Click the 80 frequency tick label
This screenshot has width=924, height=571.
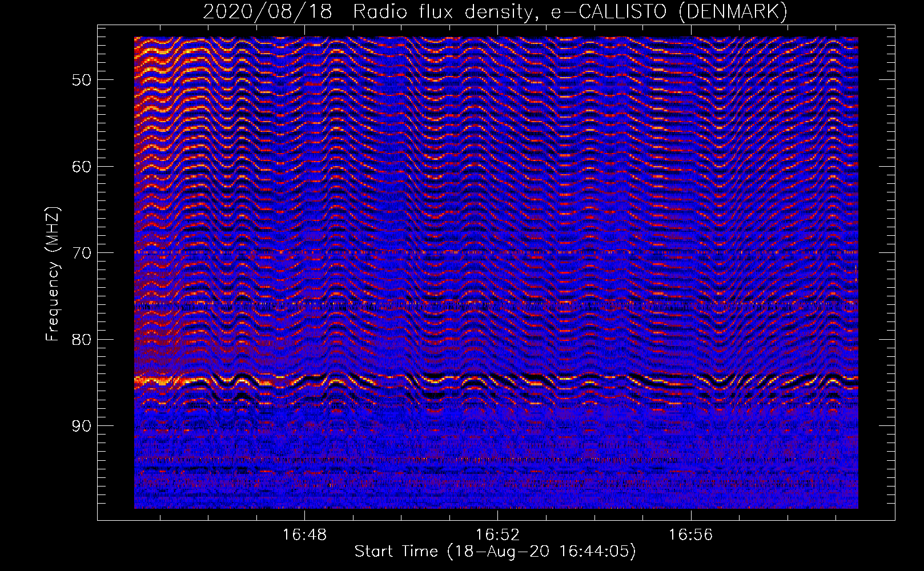coord(82,340)
